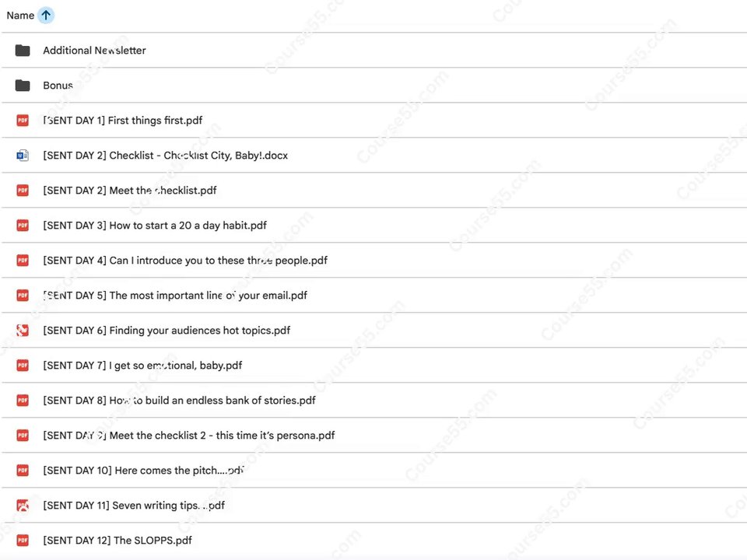747x560 pixels.
Task: Open the Additional Newsletter folder icon
Action: pos(23,50)
